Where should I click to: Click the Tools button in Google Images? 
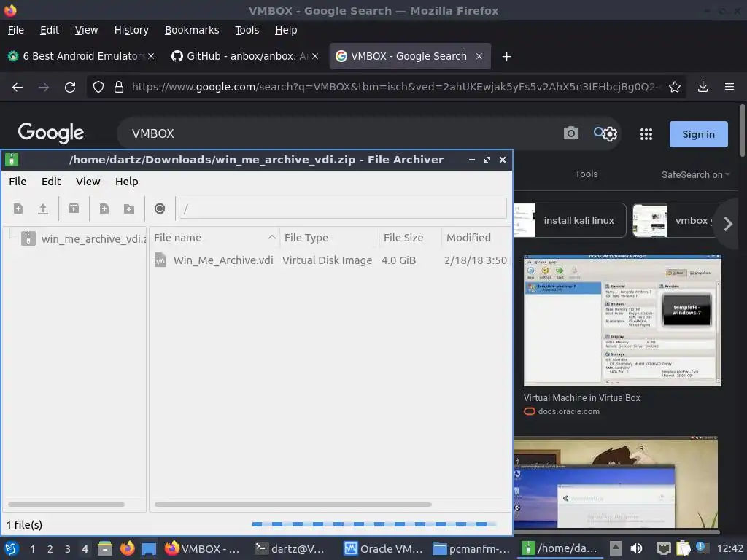(x=586, y=174)
